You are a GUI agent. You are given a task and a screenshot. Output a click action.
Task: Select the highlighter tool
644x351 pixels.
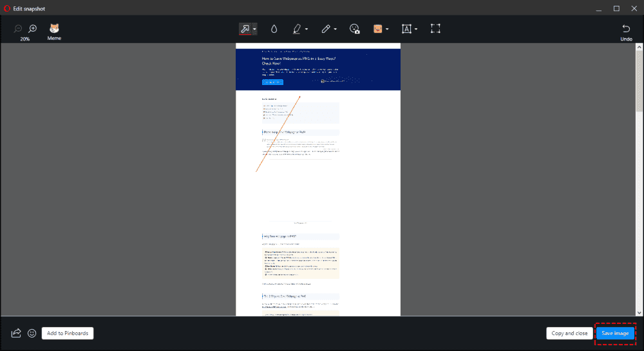(296, 29)
